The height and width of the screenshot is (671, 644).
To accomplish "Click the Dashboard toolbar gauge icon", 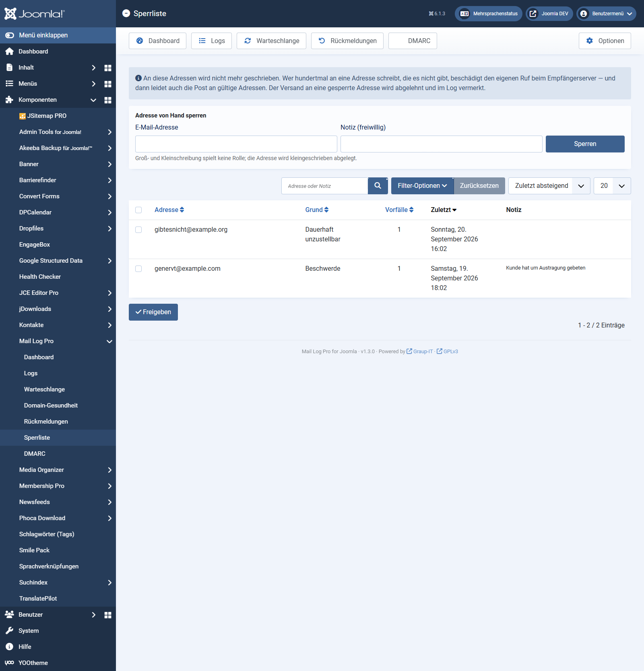I will point(140,41).
